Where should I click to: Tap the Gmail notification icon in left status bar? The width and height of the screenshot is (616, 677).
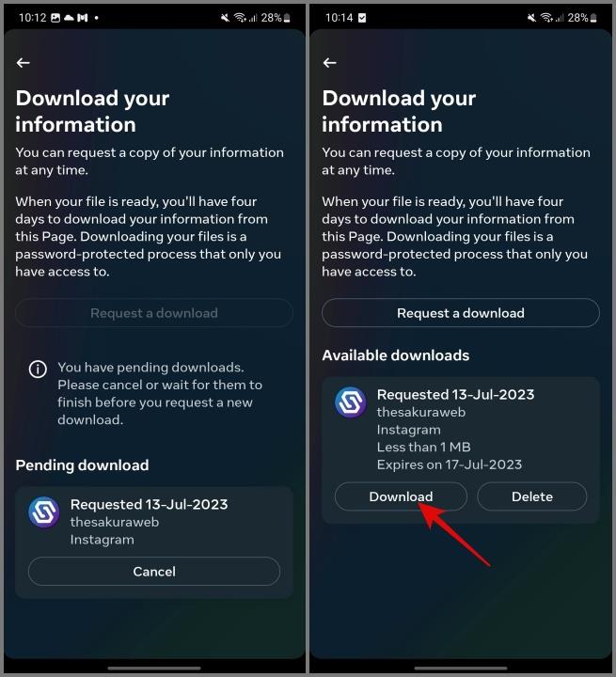click(83, 18)
